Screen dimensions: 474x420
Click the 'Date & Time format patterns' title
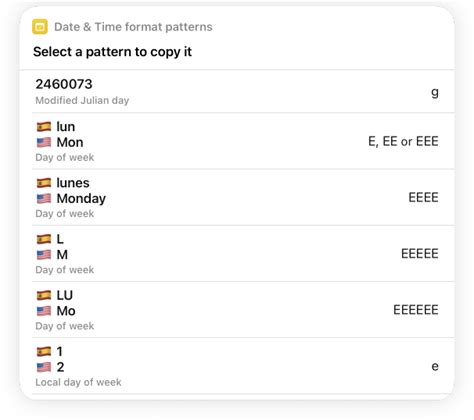click(x=133, y=27)
